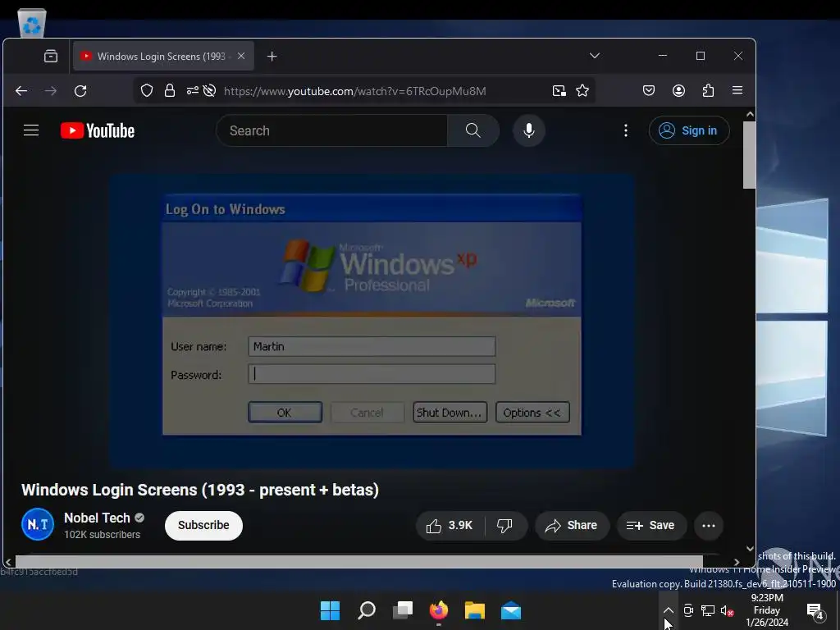Bookmark this page with the star
The height and width of the screenshot is (630, 840).
[x=582, y=91]
